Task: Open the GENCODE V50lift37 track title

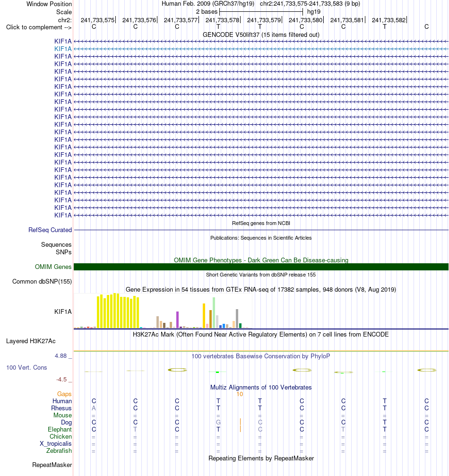Action: [261, 35]
